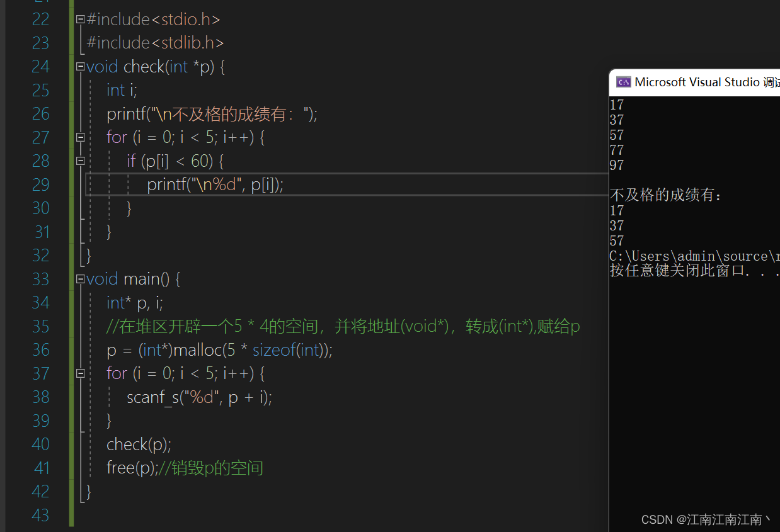Click line number 24 in the gutter
Viewport: 780px width, 532px height.
(x=40, y=67)
